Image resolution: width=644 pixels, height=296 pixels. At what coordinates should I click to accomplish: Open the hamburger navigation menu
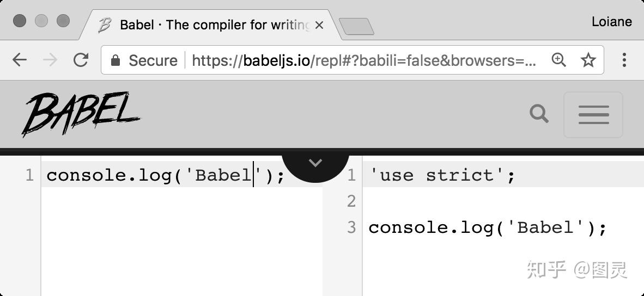pyautogui.click(x=593, y=115)
